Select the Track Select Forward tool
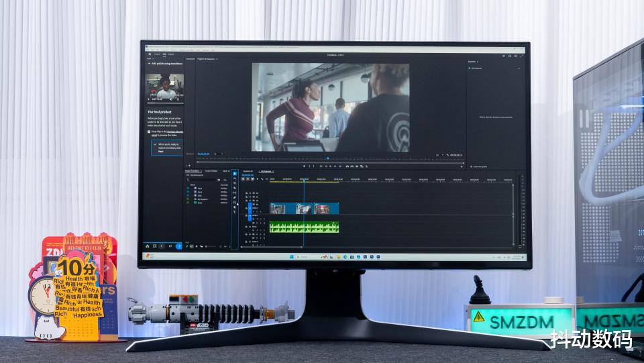 point(235,178)
